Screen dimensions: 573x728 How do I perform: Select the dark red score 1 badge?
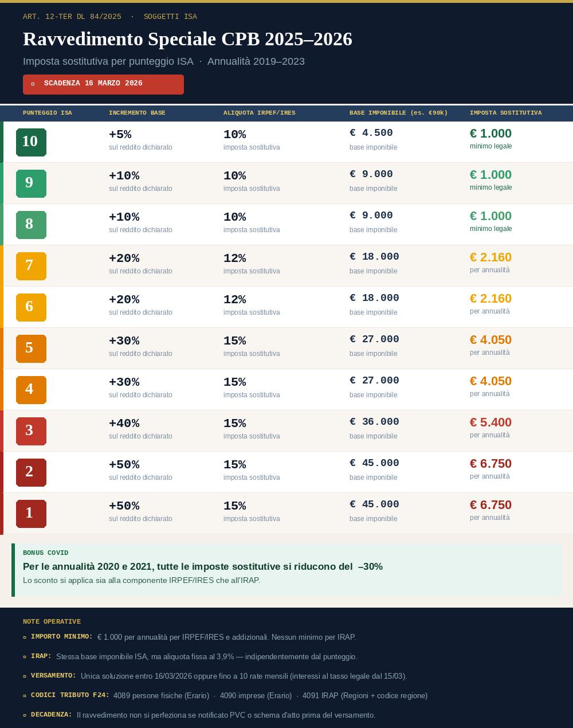pyautogui.click(x=31, y=514)
